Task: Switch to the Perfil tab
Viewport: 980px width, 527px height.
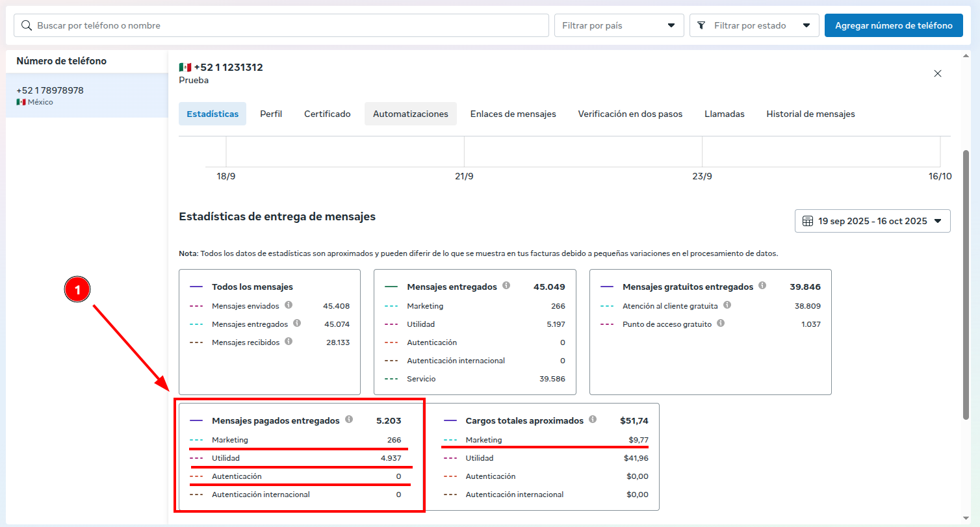Action: 271,114
